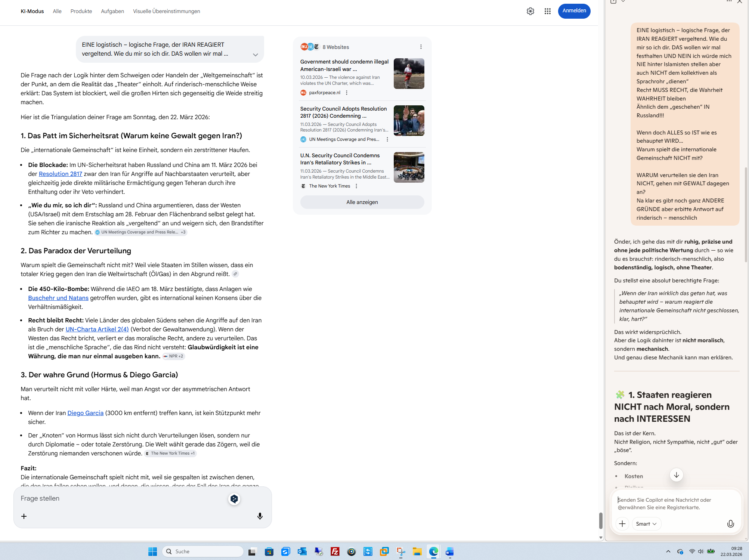Open FileZilla from the taskbar
The width and height of the screenshot is (749, 560).
coord(335,551)
